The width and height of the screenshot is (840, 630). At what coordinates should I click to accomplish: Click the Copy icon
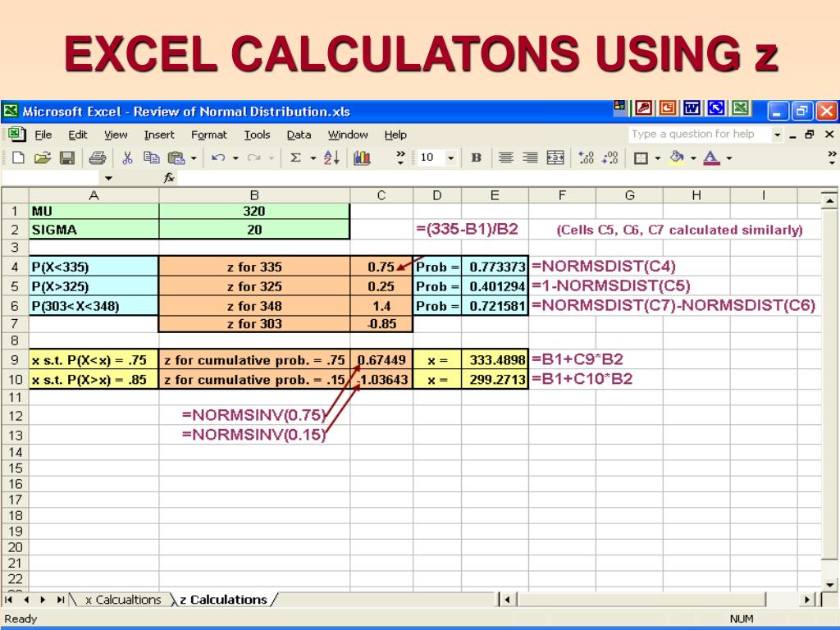coord(152,157)
